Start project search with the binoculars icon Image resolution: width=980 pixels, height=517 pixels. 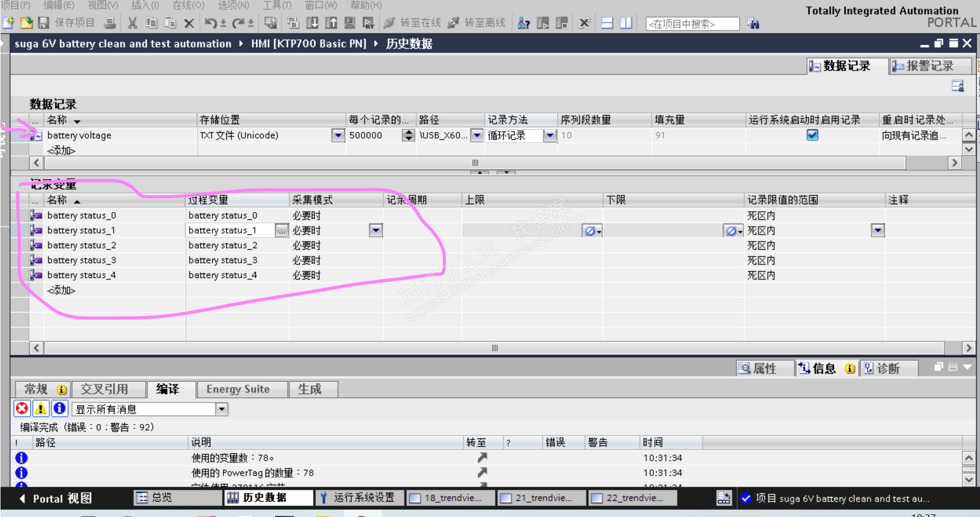pos(753,24)
